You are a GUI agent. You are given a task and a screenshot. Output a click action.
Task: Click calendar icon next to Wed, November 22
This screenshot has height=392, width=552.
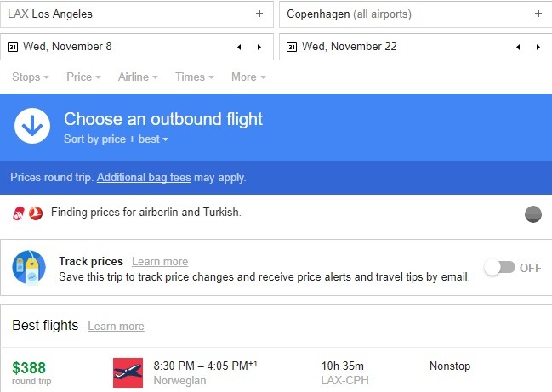tap(292, 47)
